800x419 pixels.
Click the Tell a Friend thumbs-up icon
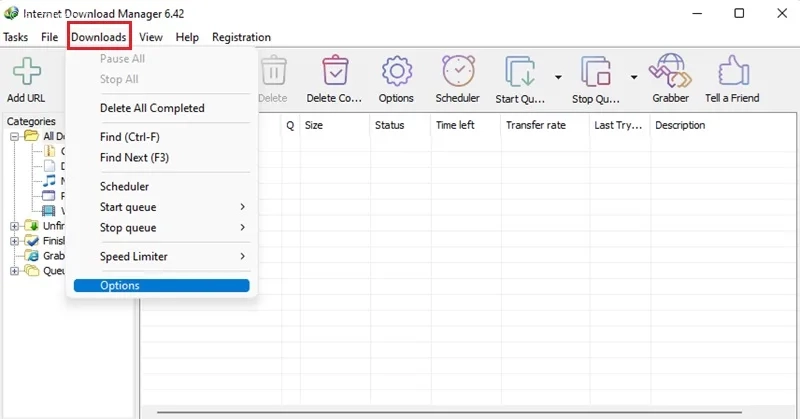pos(733,70)
